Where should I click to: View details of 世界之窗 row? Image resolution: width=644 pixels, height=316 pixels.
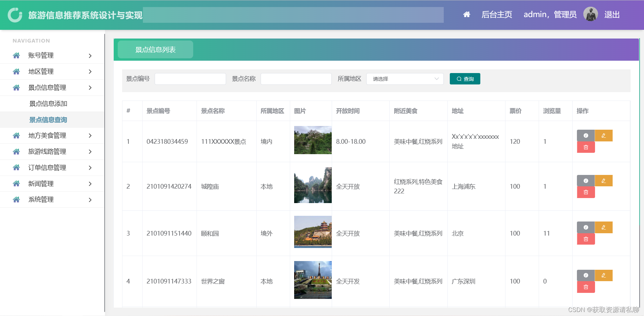pos(586,275)
